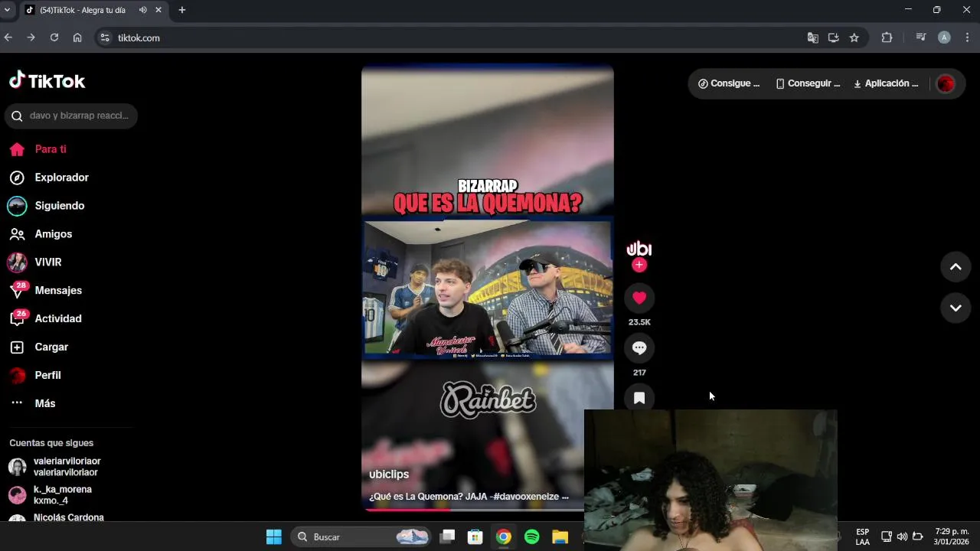The height and width of the screenshot is (551, 980).
Task: Open the video caption text
Action: point(469,497)
